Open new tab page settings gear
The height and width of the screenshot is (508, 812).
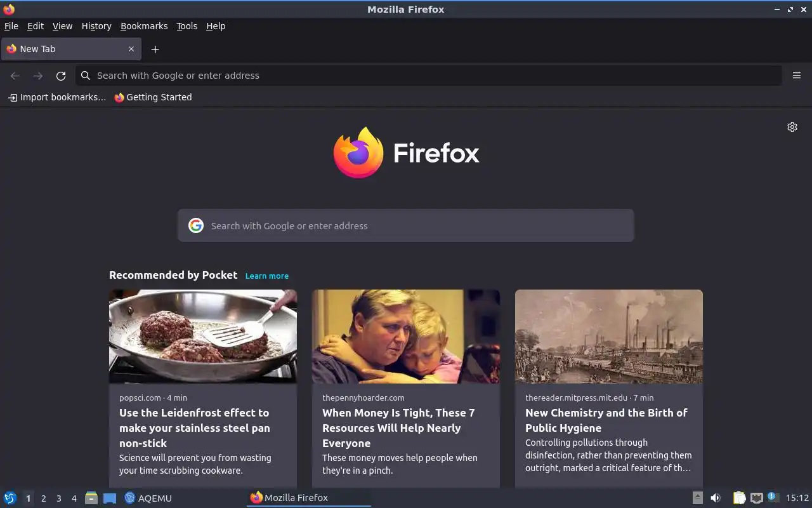pyautogui.click(x=792, y=127)
